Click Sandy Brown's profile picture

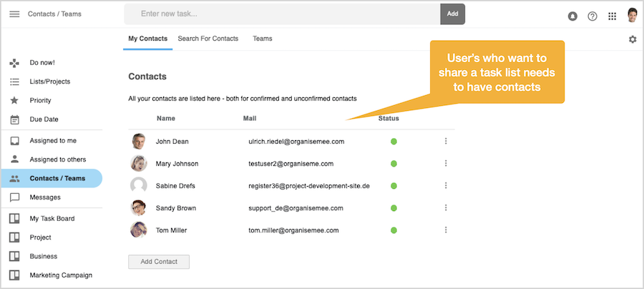[139, 208]
